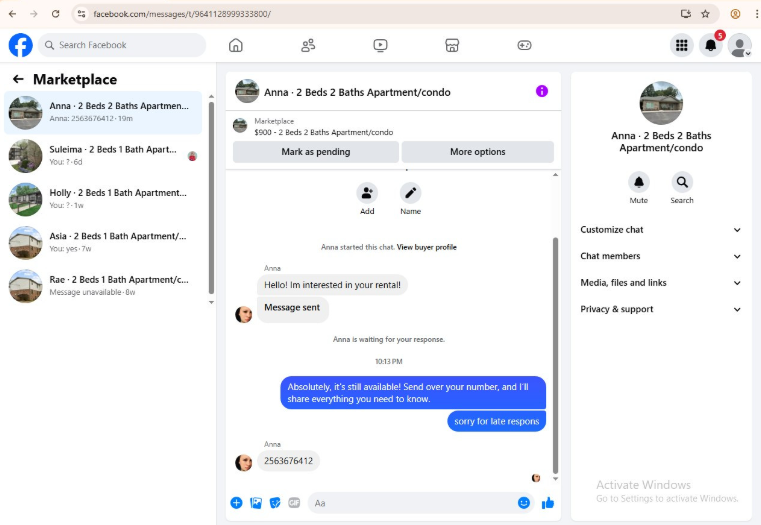Screen dimensions: 761x525
Task: Open the Rae 2 Beds 1 Bath conversation
Action: pyautogui.click(x=103, y=286)
